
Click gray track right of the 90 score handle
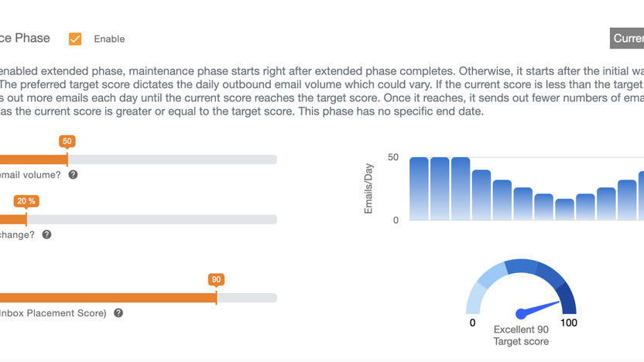pyautogui.click(x=246, y=298)
